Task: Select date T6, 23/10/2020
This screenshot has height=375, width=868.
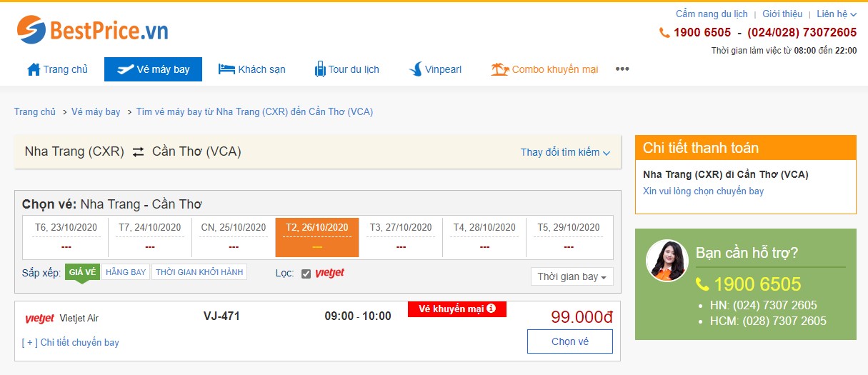Action: [x=66, y=237]
